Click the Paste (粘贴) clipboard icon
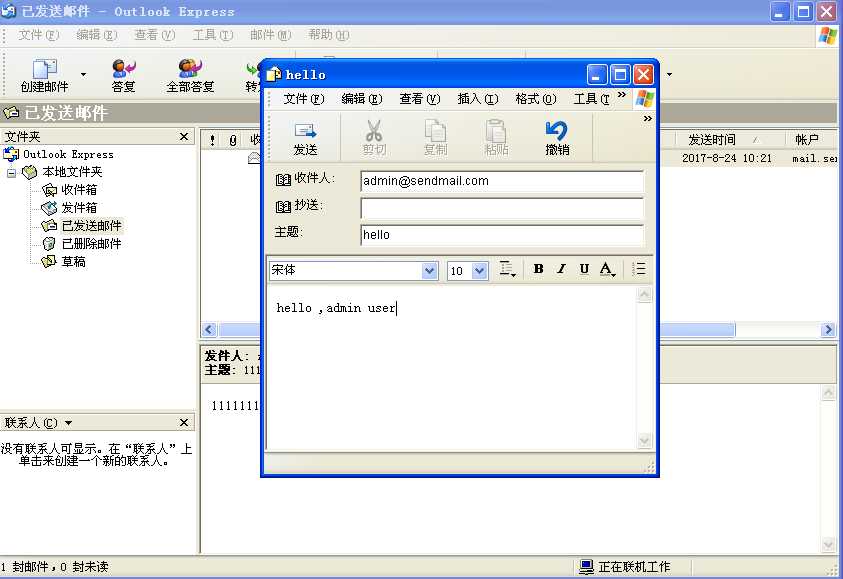Screen dimensions: 843x579 click(496, 131)
